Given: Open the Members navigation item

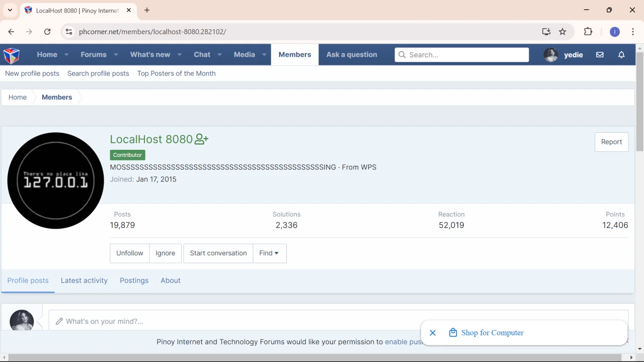Looking at the screenshot, I should [x=295, y=55].
